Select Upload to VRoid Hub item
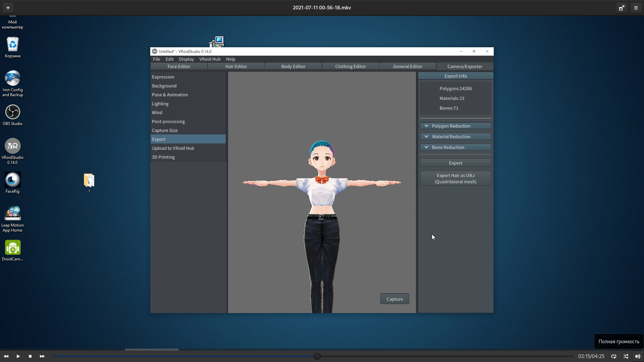644x362 pixels. click(188, 148)
